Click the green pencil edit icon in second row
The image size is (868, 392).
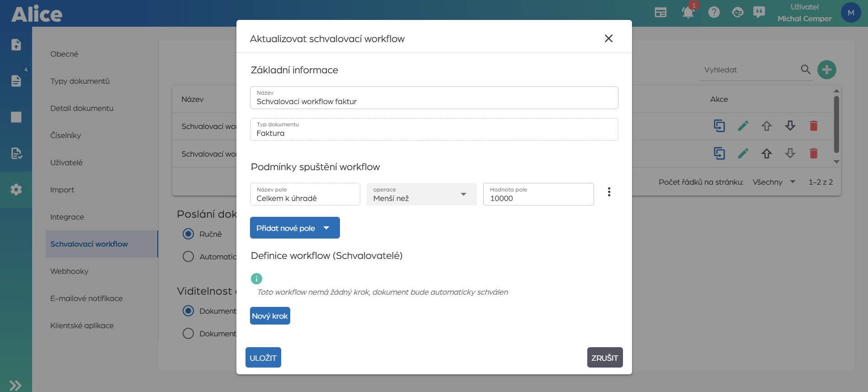(x=743, y=153)
